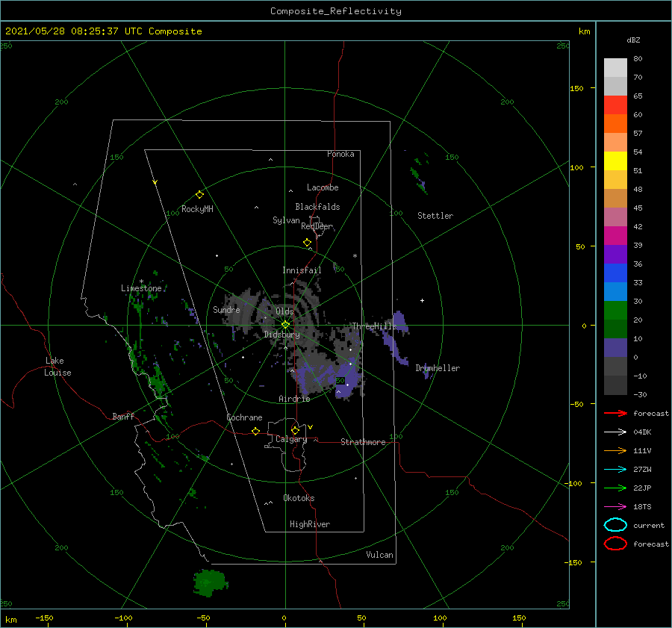Click the white 04DK arrow icon
672x628 pixels.
[x=615, y=432]
